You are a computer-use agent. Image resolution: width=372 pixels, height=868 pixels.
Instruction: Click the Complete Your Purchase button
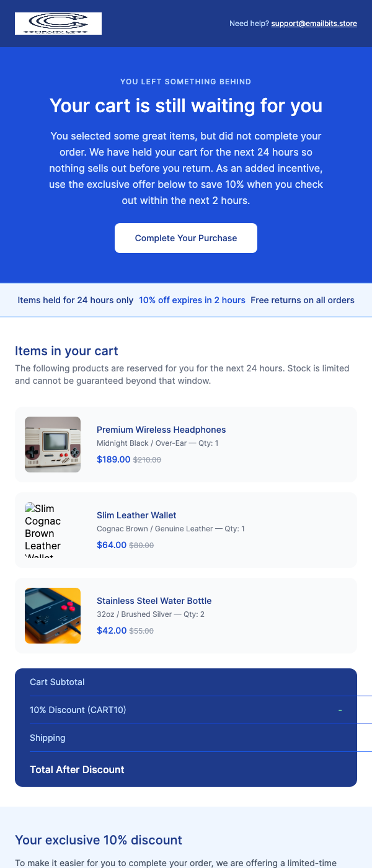point(185,237)
